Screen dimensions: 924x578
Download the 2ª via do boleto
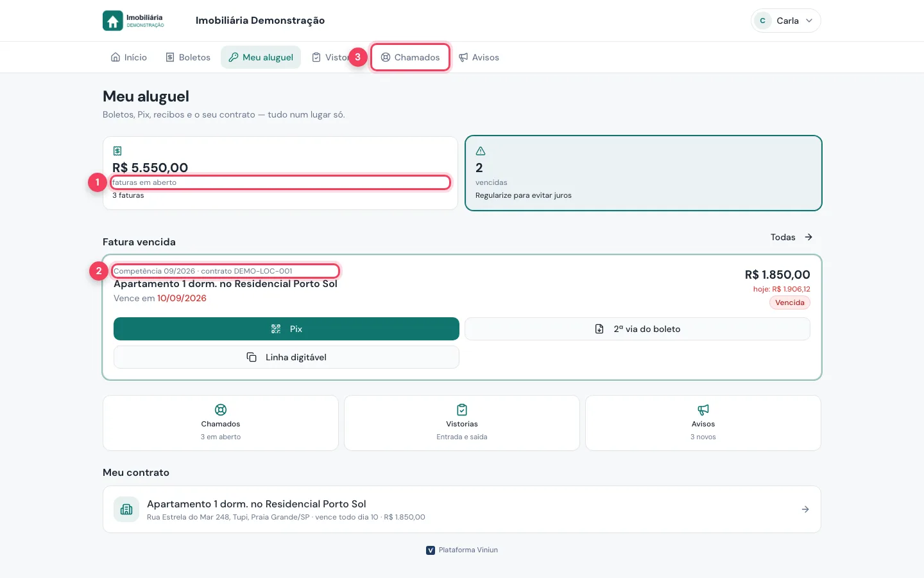click(x=637, y=329)
